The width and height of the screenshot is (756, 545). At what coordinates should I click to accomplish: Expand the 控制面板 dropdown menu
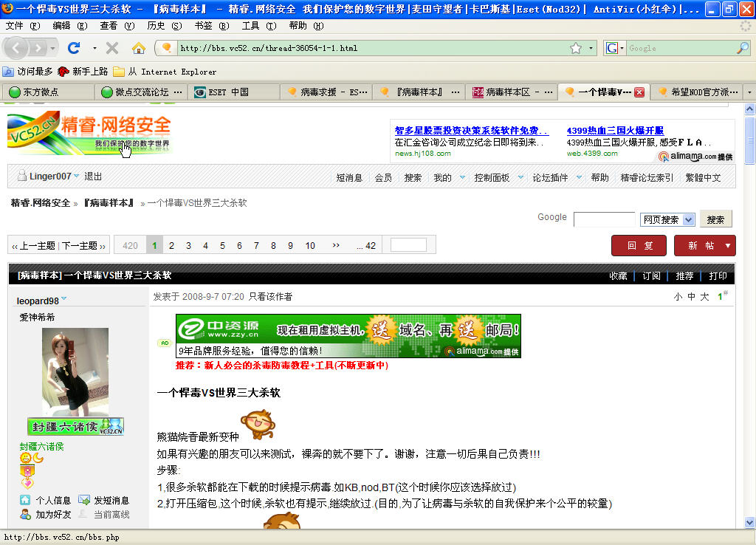pyautogui.click(x=520, y=177)
